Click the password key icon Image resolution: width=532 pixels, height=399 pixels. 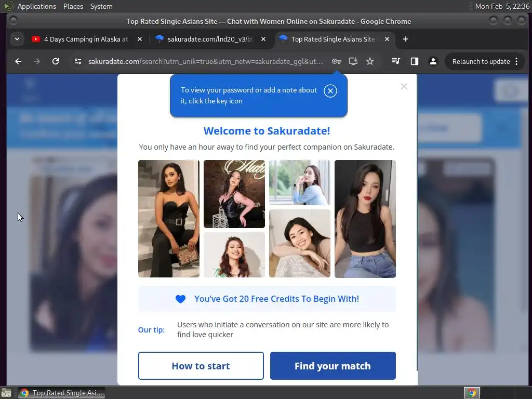tap(336, 61)
